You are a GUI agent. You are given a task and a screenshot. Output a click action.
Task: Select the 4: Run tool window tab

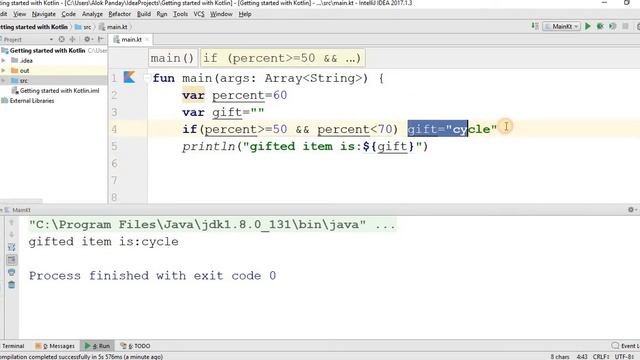(97, 346)
